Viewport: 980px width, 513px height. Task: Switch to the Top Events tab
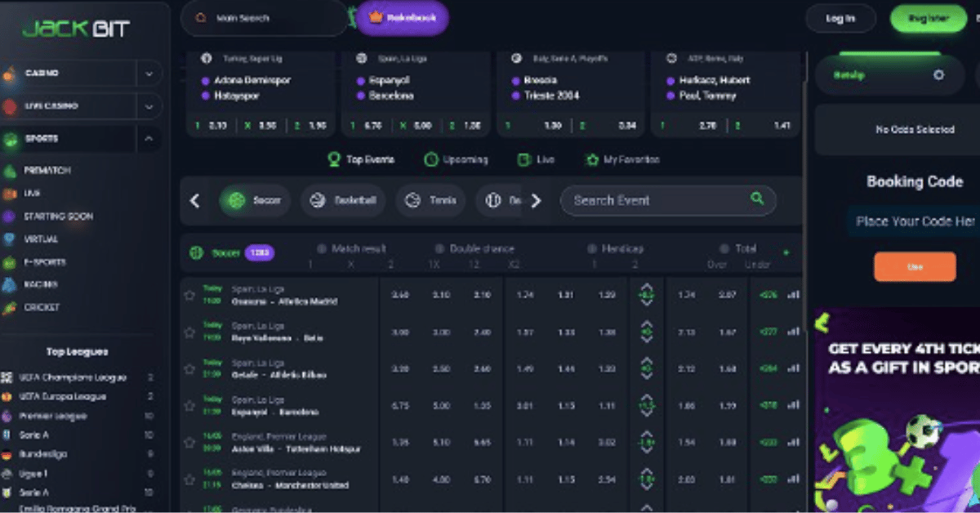(363, 160)
